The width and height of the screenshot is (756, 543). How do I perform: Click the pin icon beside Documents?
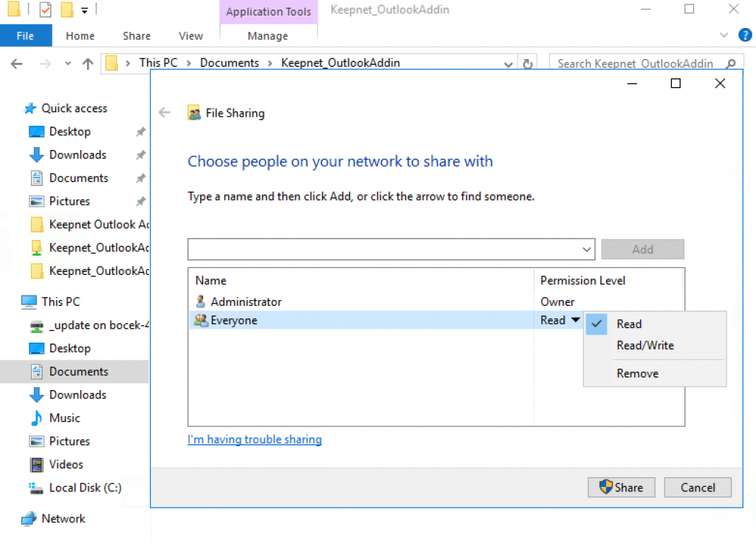(141, 177)
